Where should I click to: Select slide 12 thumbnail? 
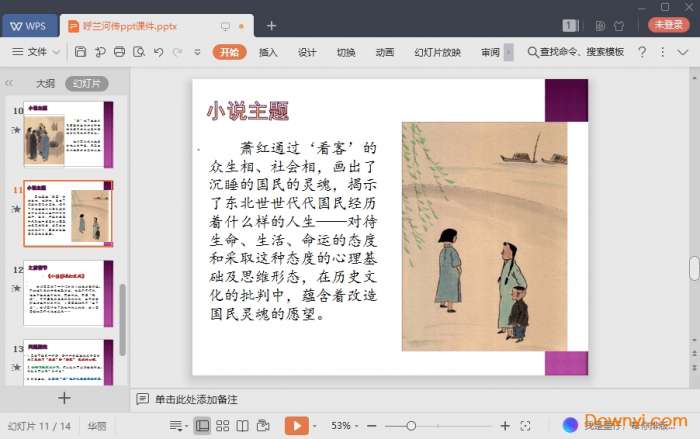pos(68,293)
